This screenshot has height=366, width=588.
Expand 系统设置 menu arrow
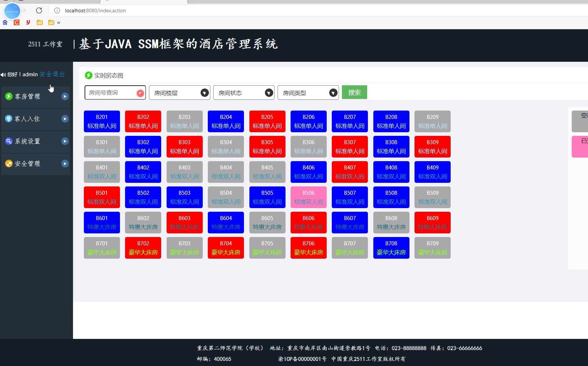point(65,141)
